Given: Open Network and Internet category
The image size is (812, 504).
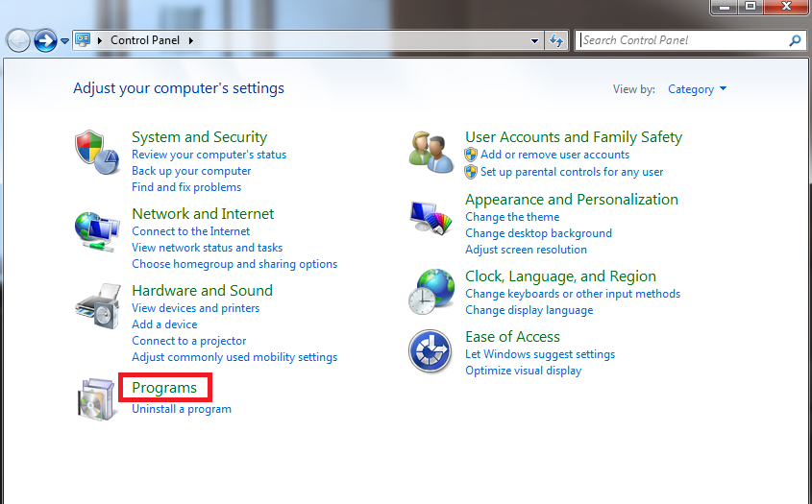Looking at the screenshot, I should coord(203,214).
